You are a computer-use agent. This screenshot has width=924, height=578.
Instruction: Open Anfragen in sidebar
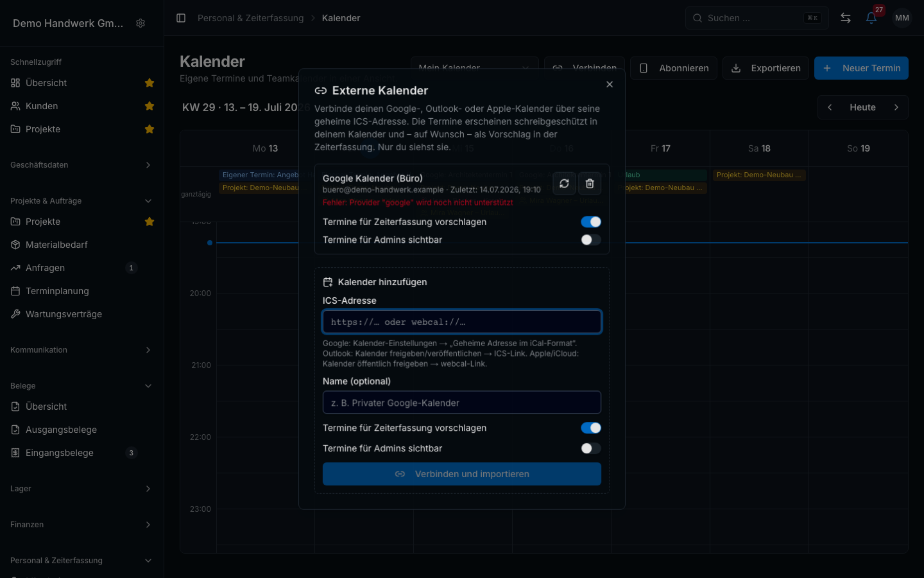[x=81, y=268]
